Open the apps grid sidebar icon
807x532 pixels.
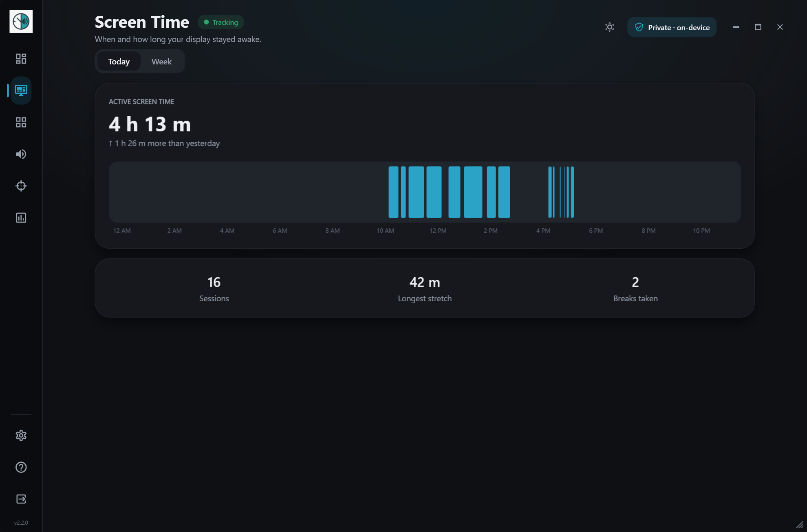click(x=21, y=122)
